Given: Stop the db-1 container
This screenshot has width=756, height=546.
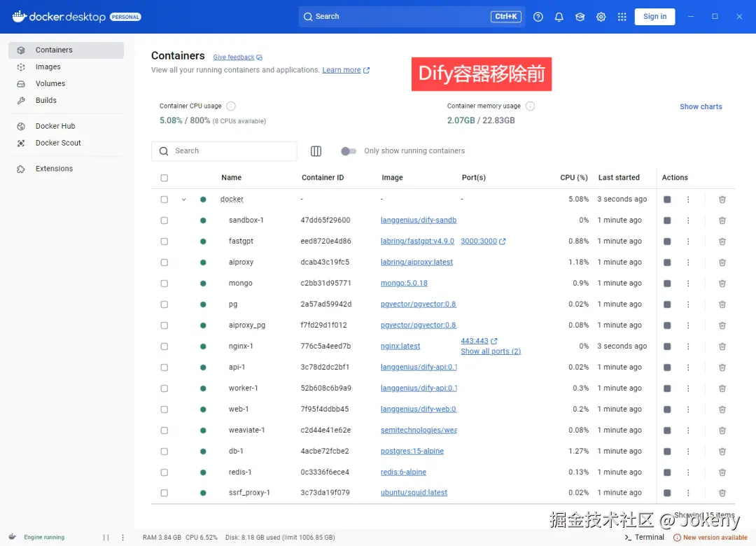Looking at the screenshot, I should 667,451.
